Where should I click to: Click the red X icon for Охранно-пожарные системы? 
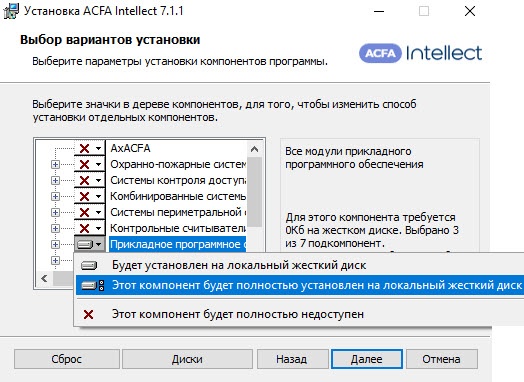click(x=85, y=164)
